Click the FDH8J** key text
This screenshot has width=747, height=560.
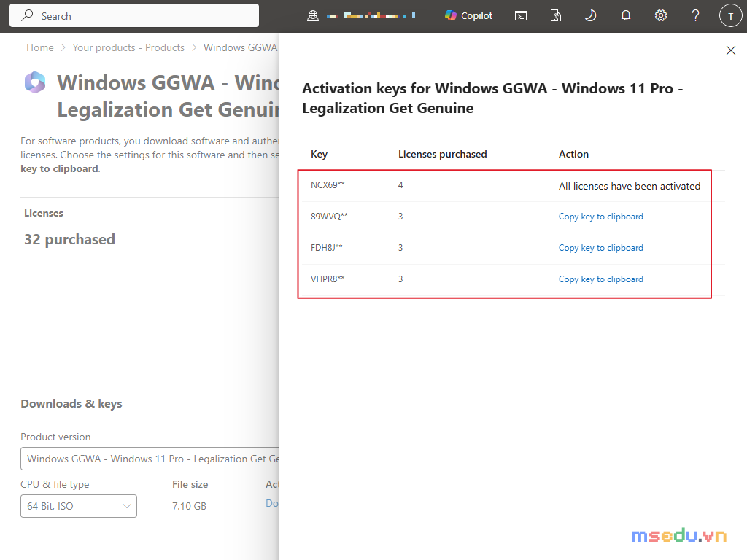[x=326, y=248]
